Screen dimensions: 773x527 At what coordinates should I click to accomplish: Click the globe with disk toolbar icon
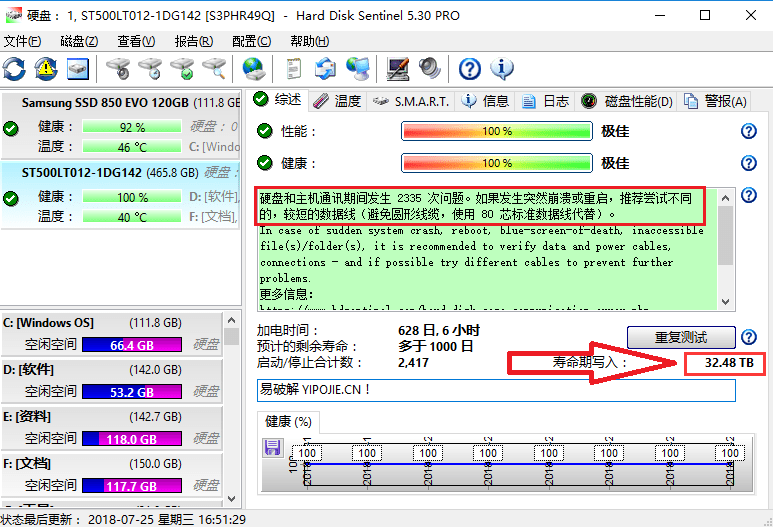pyautogui.click(x=253, y=68)
